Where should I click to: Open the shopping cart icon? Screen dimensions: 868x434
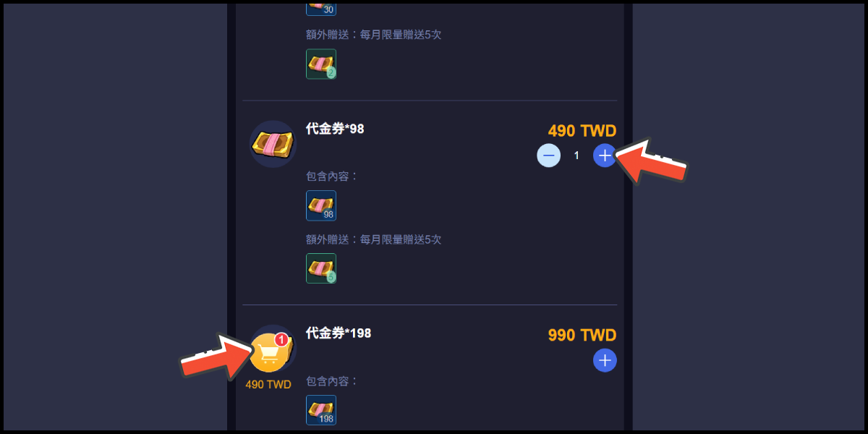[x=268, y=354]
